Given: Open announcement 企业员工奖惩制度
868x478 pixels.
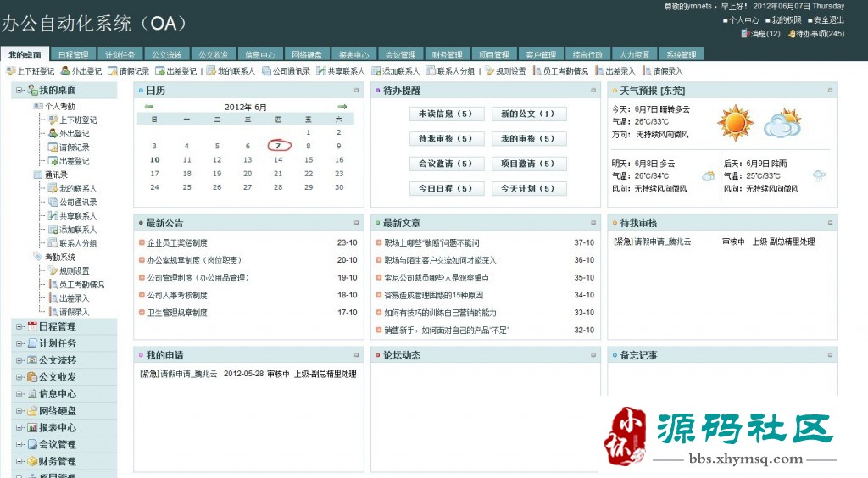Looking at the screenshot, I should click(177, 242).
